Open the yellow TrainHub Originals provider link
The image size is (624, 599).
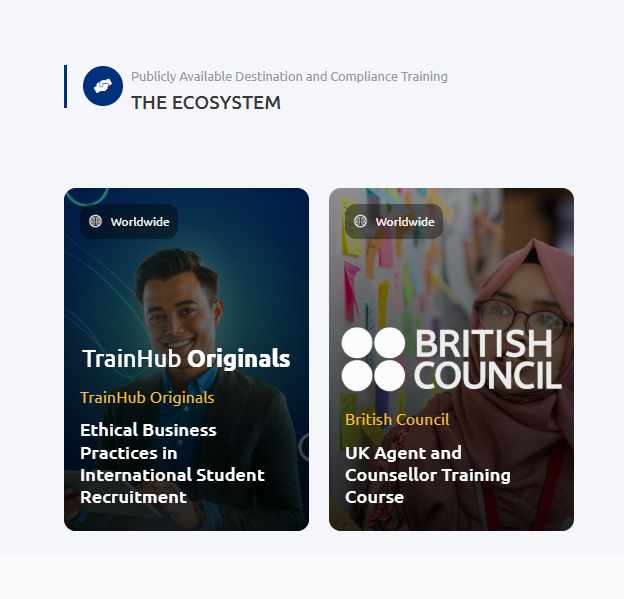tap(147, 398)
